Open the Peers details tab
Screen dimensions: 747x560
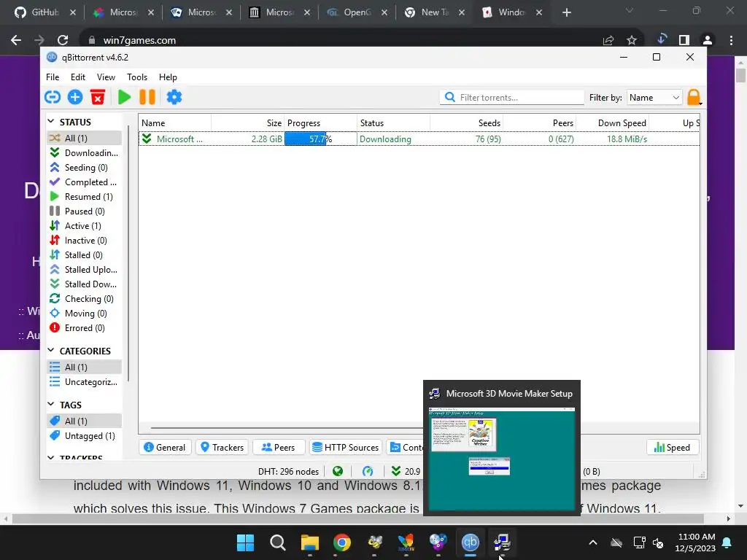coord(279,448)
